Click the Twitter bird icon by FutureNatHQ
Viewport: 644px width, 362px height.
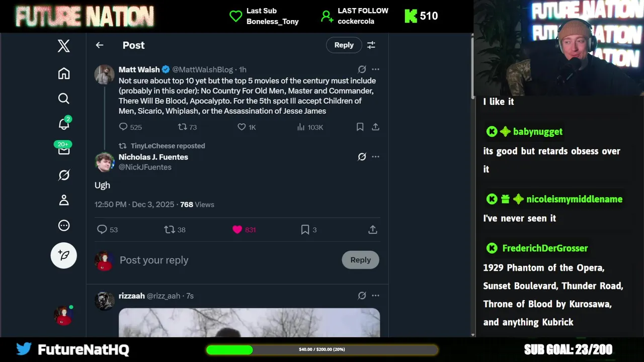[x=24, y=349]
